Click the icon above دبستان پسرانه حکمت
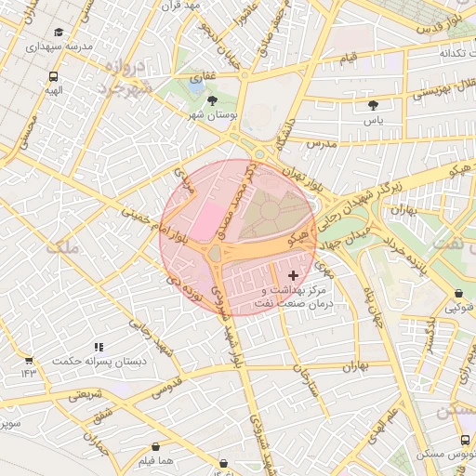476x476 pixels. coord(99,347)
